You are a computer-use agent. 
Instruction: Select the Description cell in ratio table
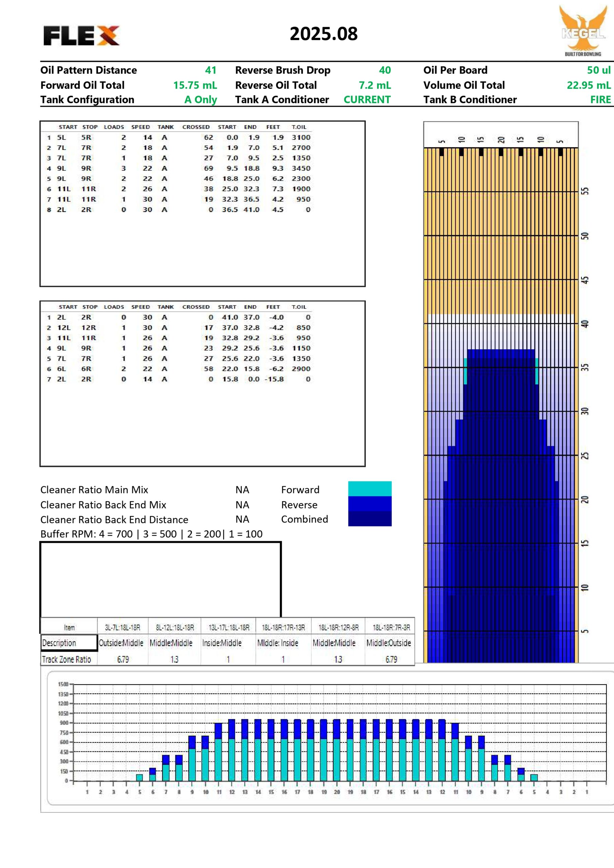69,643
